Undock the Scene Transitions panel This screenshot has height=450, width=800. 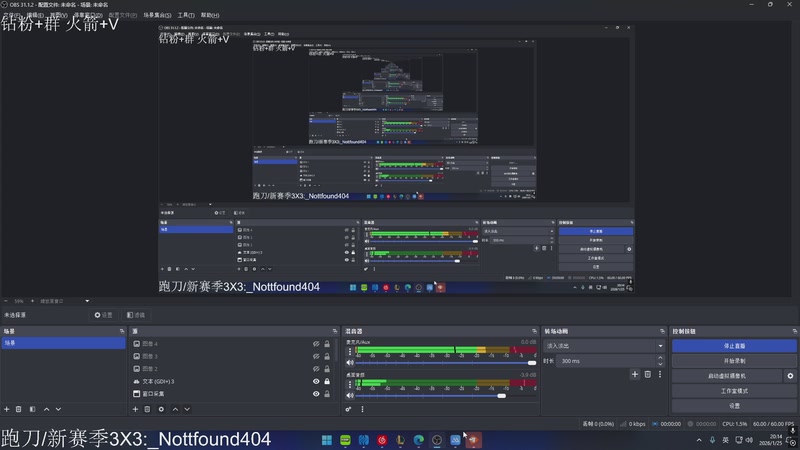click(662, 331)
